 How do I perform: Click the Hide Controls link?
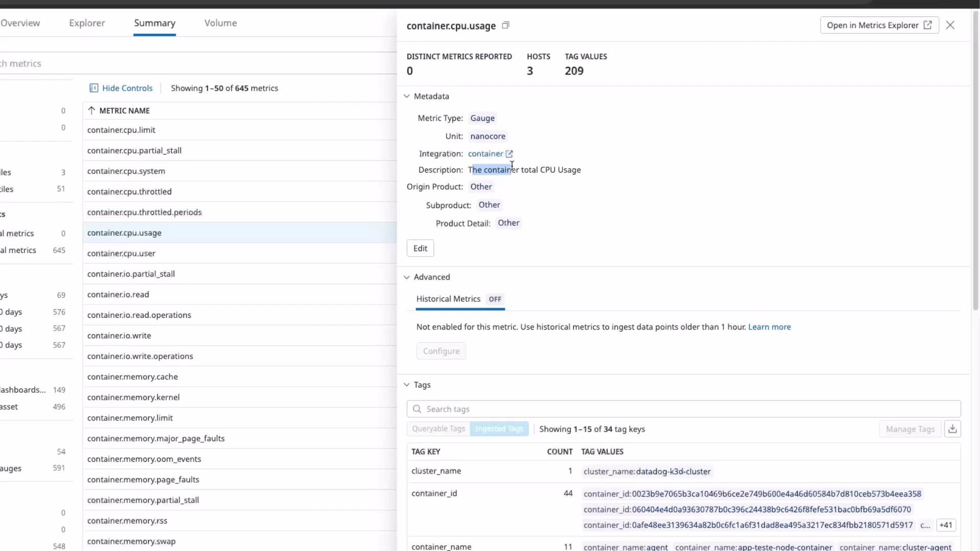click(127, 88)
